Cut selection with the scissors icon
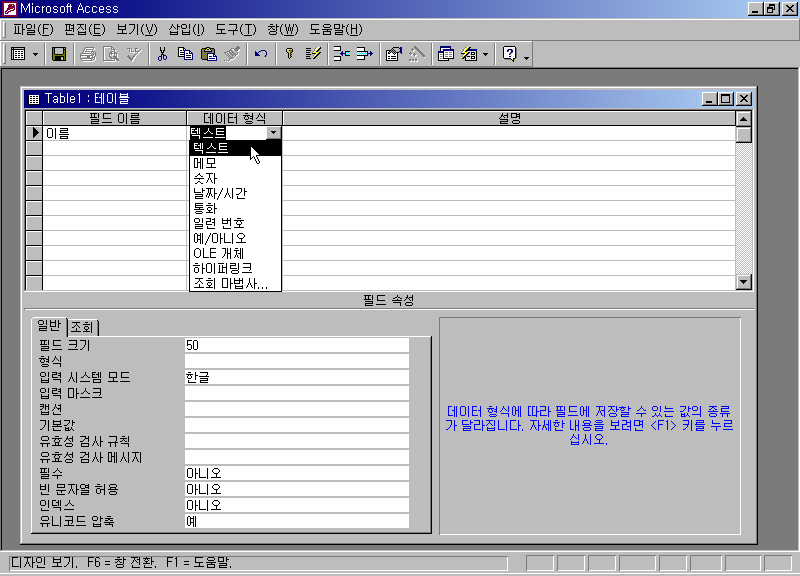 click(x=162, y=54)
